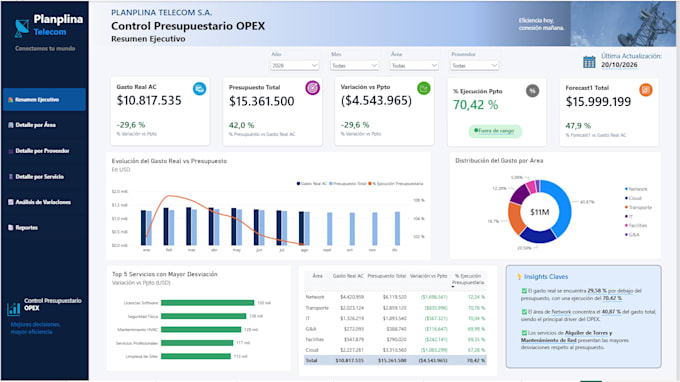Click the Seguridad Física deviation bar
The height and width of the screenshot is (382, 680).
pyautogui.click(x=203, y=316)
